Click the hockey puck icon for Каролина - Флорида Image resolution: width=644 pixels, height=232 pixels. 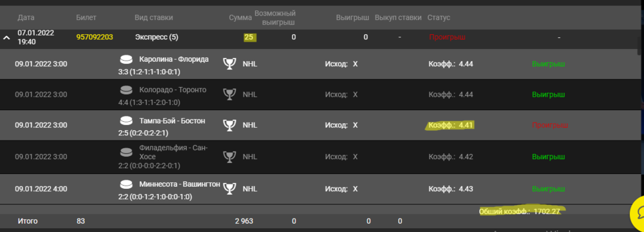point(126,60)
